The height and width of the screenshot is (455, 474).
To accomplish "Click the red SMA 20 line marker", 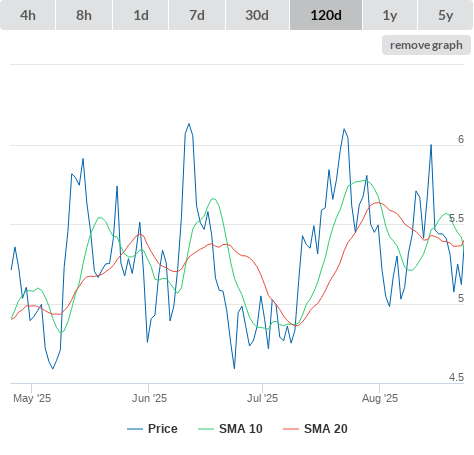I will click(291, 429).
